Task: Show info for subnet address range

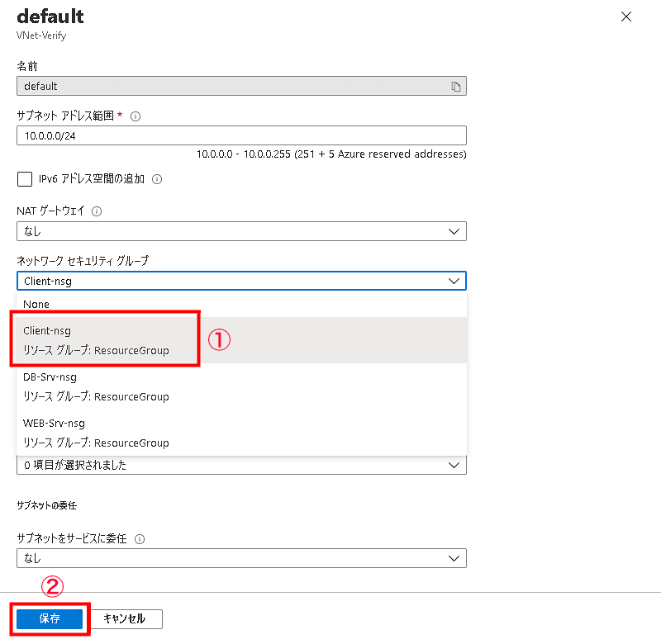Action: (x=136, y=116)
